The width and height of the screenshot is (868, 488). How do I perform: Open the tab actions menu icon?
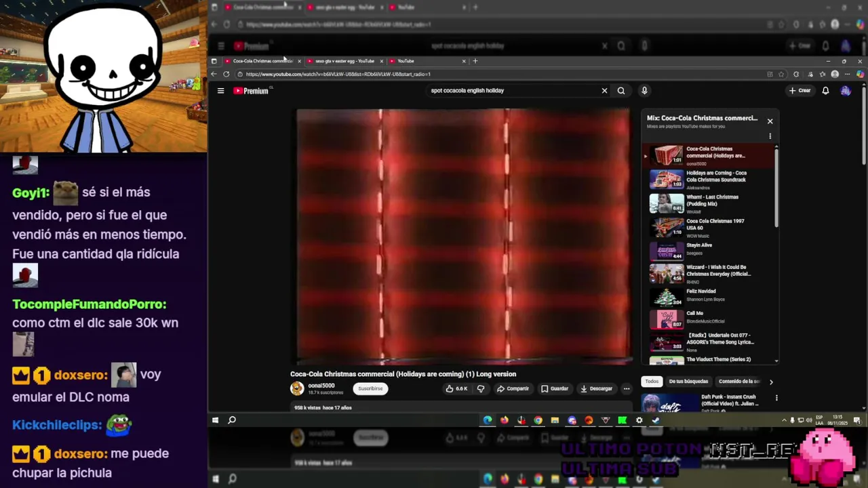pos(214,61)
